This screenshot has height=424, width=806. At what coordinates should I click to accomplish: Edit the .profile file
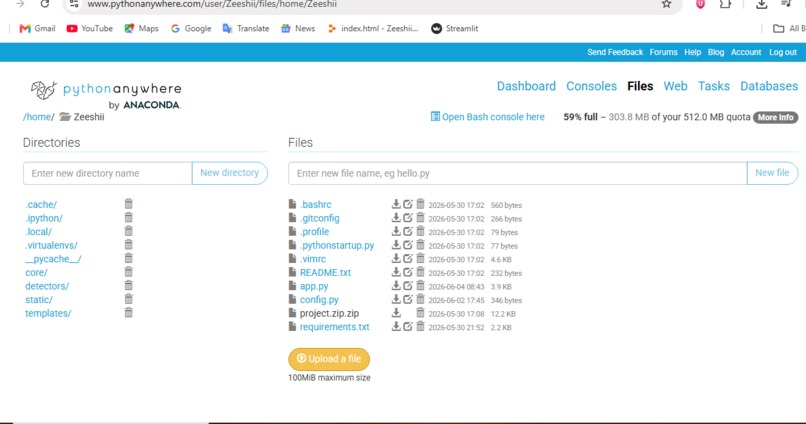[408, 231]
